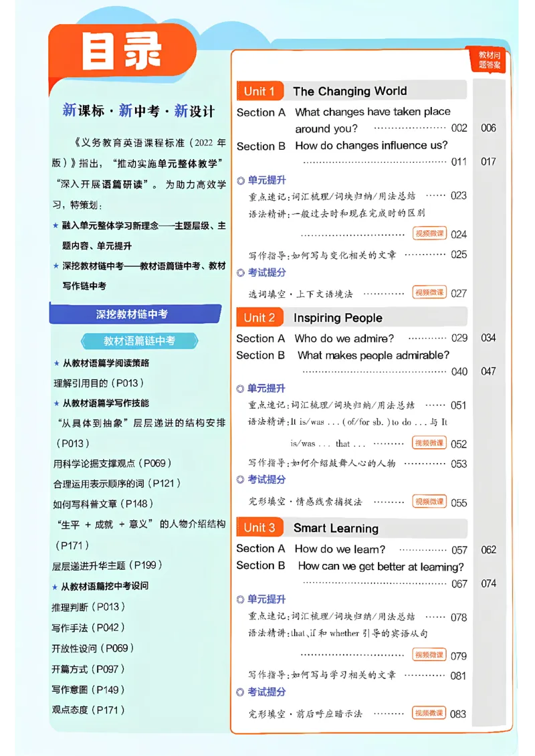
Task: Click 写作指导:如何介绍鼓舞人心的人物
Action: [x=322, y=464]
